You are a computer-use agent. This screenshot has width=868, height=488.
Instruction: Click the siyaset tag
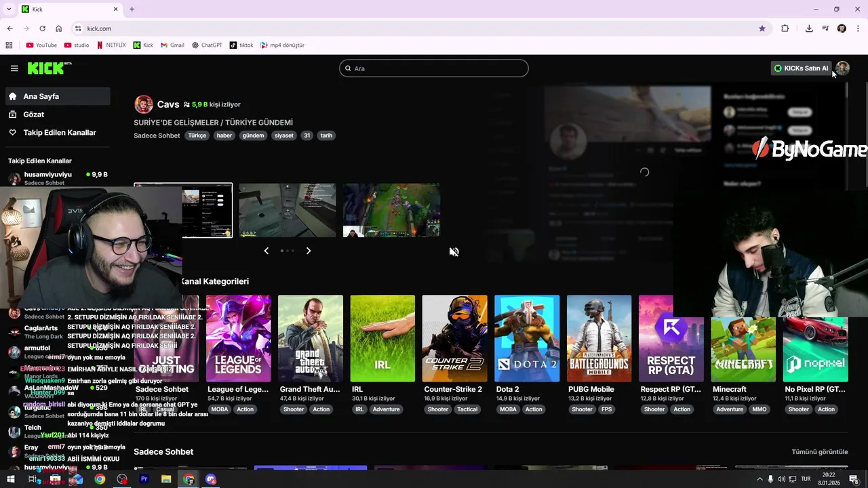[x=284, y=136]
